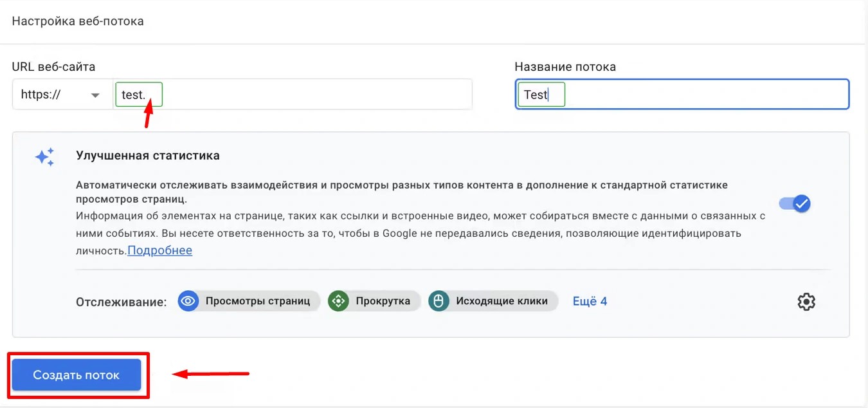Click the eye icon for Просмотры страниц
This screenshot has width=868, height=408.
188,301
